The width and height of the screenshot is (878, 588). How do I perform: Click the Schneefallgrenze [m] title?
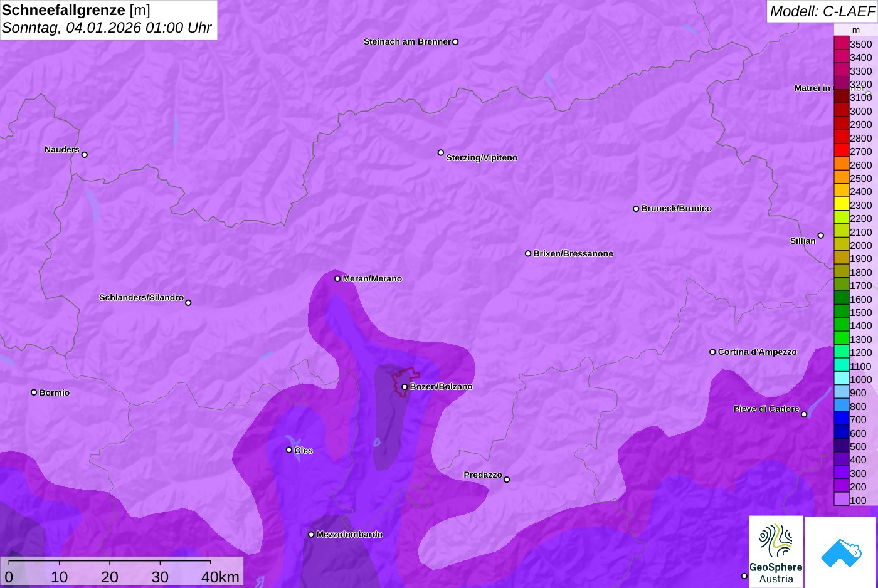coord(76,10)
